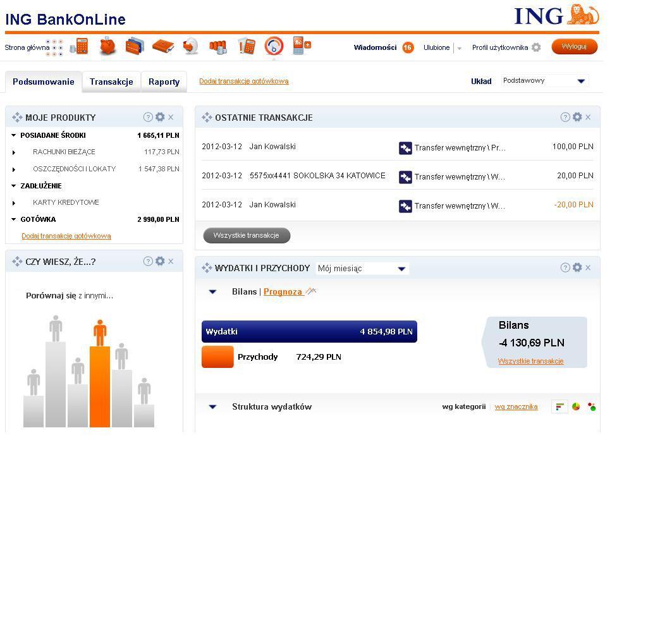Click the move handle of Moje Produkty panel
This screenshot has width=672, height=629.
[17, 118]
